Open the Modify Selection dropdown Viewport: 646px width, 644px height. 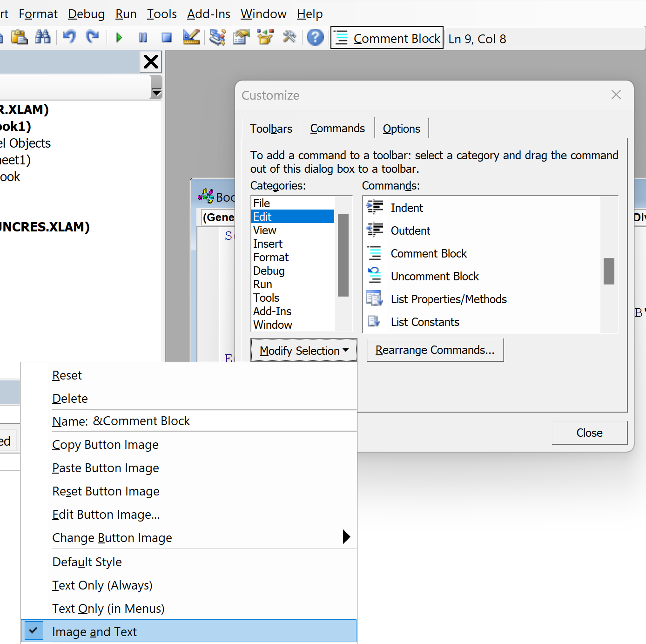303,350
